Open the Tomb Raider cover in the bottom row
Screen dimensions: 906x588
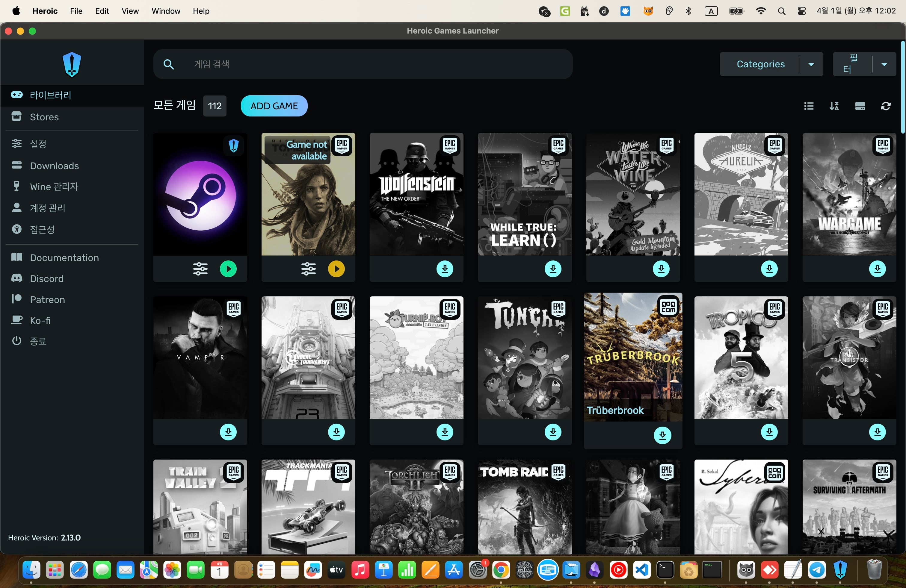click(x=525, y=507)
